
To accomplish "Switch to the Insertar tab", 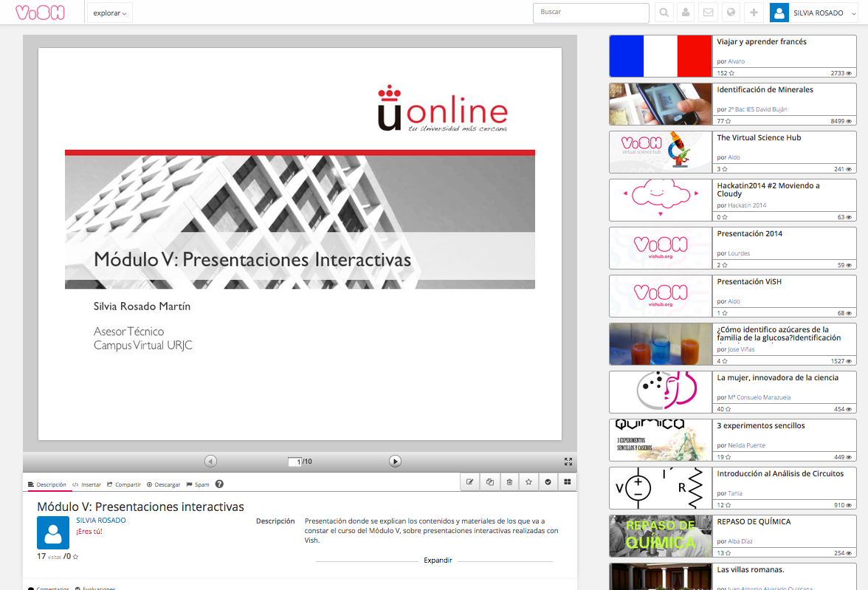I will tap(87, 484).
